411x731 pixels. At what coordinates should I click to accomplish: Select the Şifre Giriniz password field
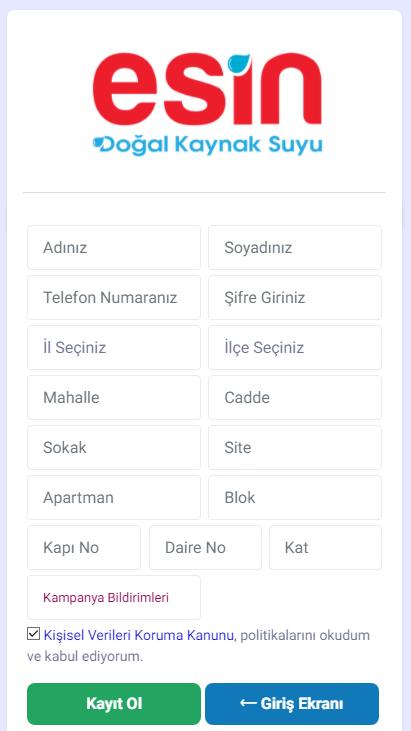[x=295, y=297]
